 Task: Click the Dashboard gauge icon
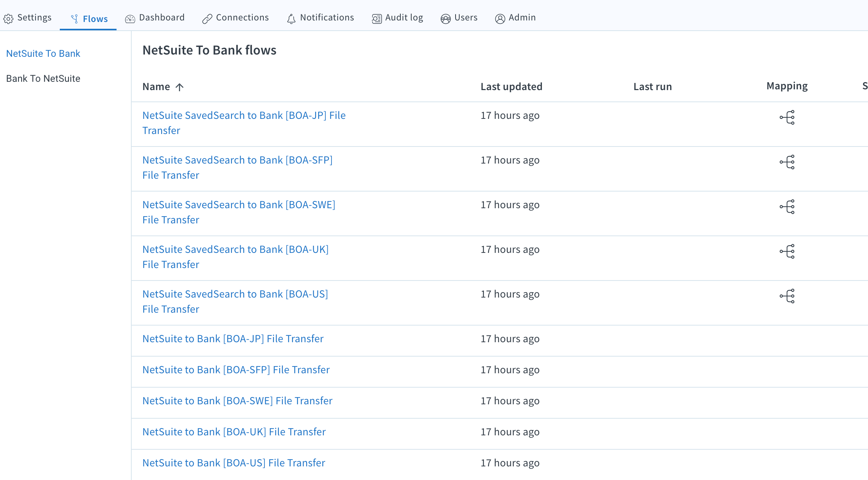[x=130, y=19]
